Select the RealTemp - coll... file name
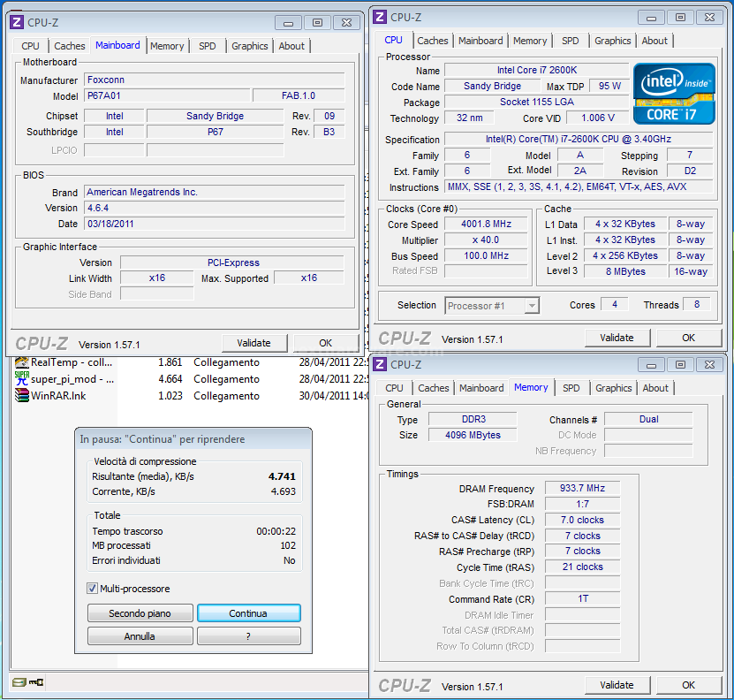This screenshot has width=734, height=700. pyautogui.click(x=72, y=362)
